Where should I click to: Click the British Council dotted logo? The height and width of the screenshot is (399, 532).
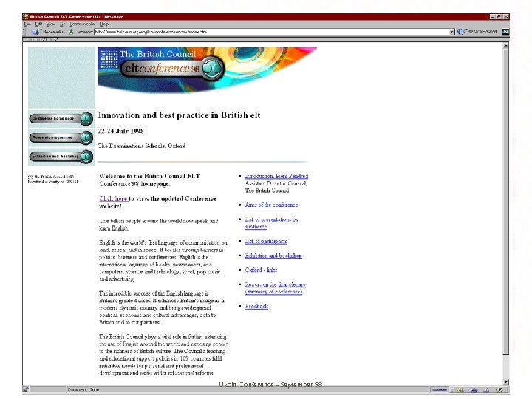(109, 58)
